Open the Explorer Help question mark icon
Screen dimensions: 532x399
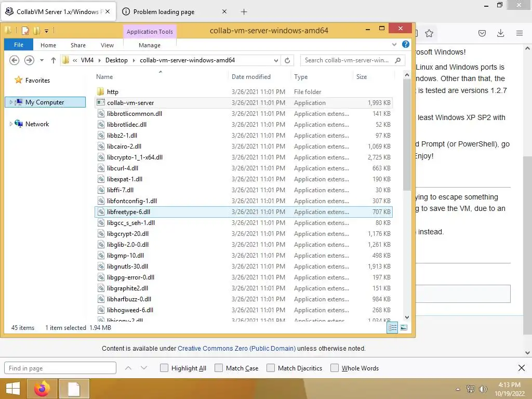pyautogui.click(x=405, y=45)
